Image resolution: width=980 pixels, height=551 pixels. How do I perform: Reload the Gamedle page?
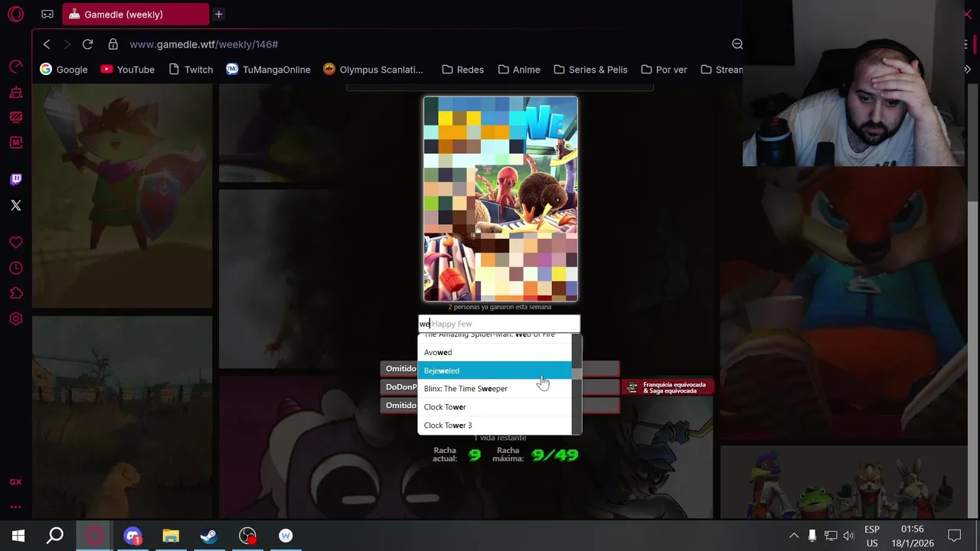coord(87,44)
